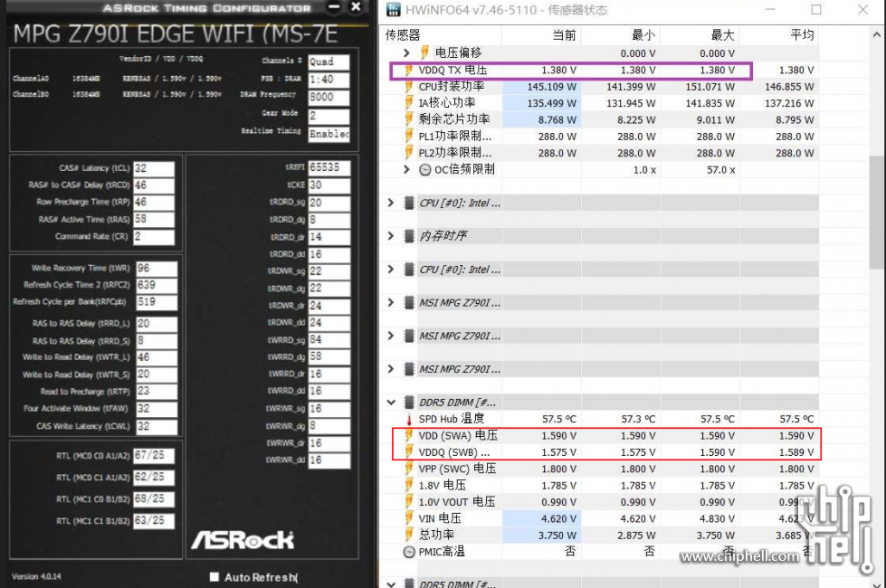Expand the first MSI MPG Z790I group

click(390, 302)
